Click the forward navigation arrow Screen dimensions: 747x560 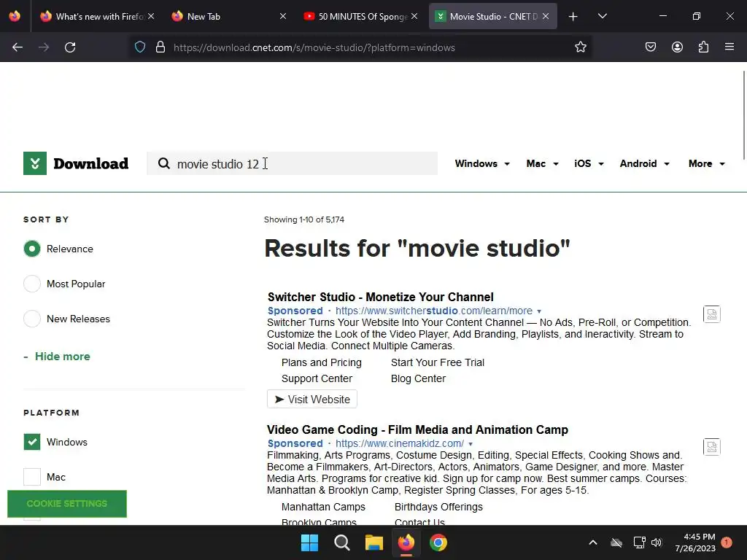coord(44,47)
